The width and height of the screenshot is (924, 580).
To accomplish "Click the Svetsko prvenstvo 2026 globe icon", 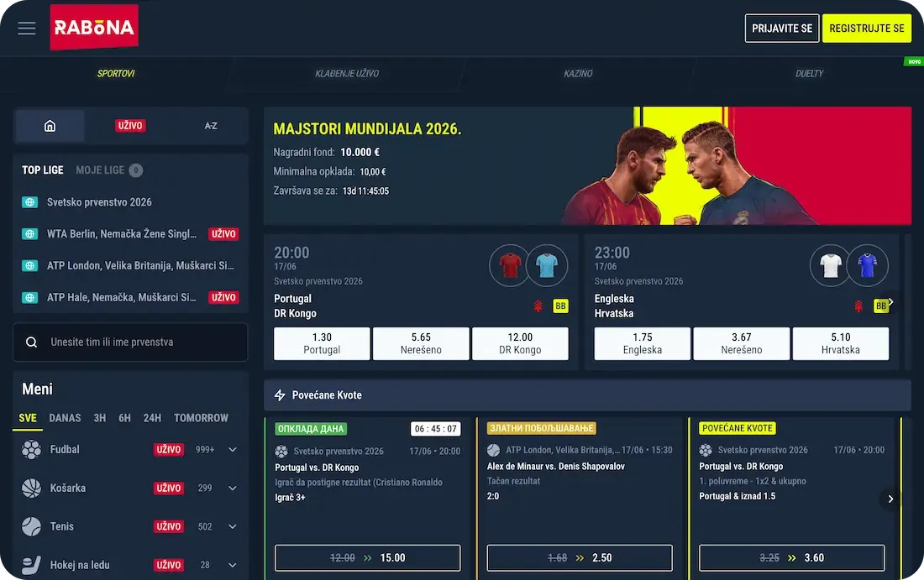I will click(x=30, y=202).
